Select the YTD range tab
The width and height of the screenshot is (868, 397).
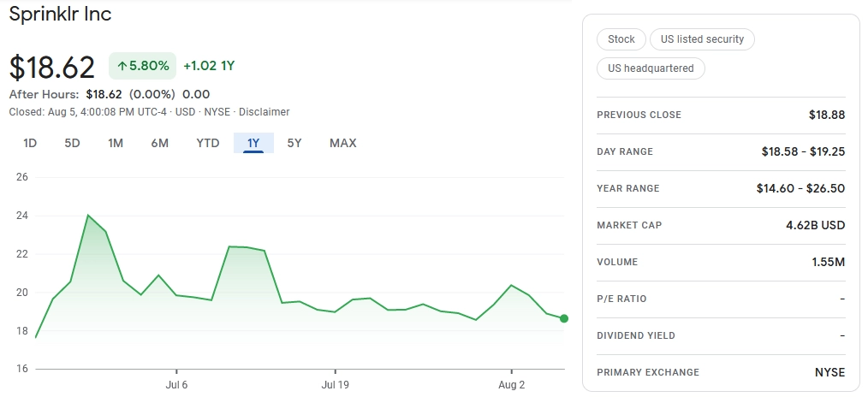(x=208, y=143)
